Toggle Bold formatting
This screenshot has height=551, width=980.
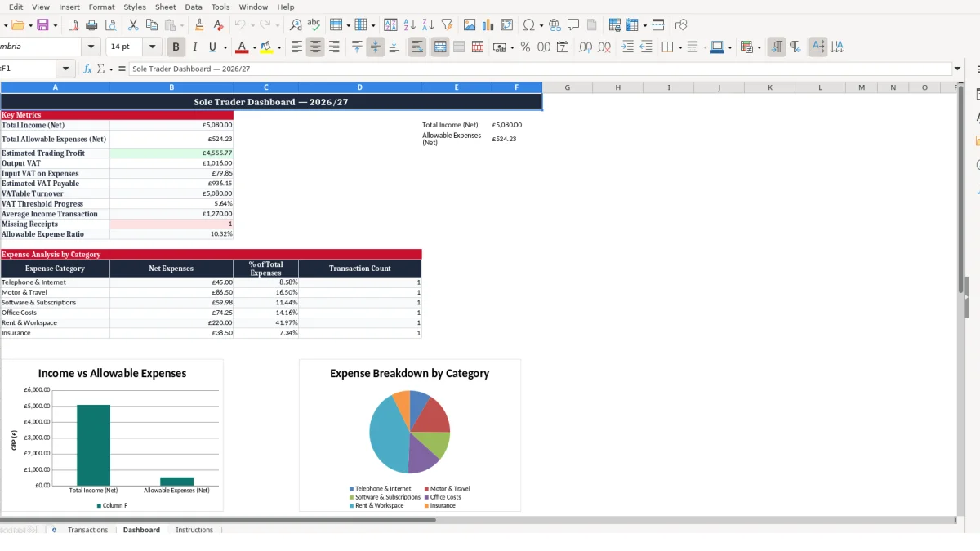click(176, 47)
